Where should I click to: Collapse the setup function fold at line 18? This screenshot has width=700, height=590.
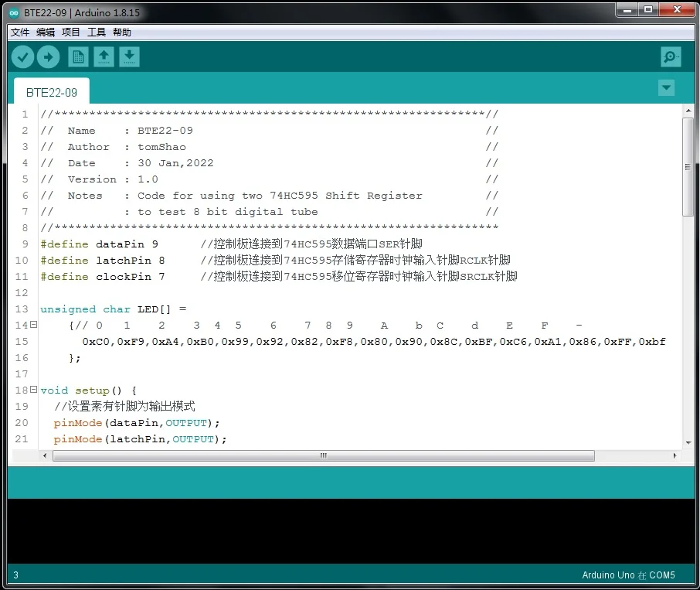point(33,390)
